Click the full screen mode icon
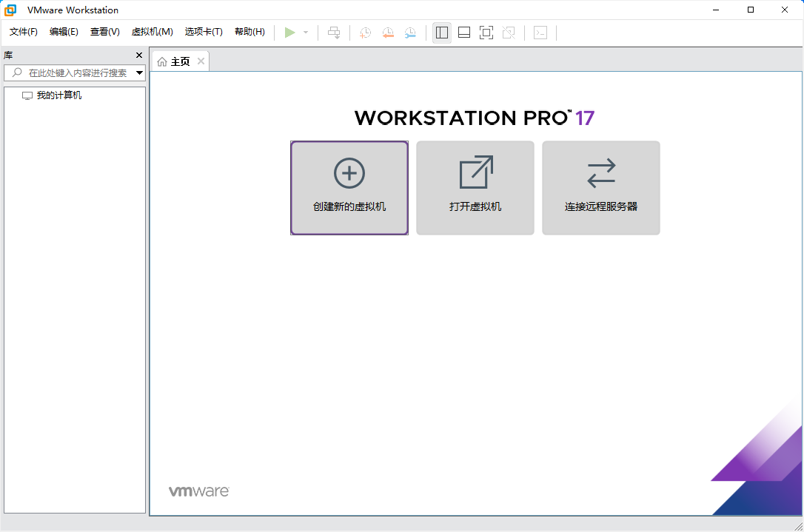Image resolution: width=804 pixels, height=532 pixels. pyautogui.click(x=486, y=33)
